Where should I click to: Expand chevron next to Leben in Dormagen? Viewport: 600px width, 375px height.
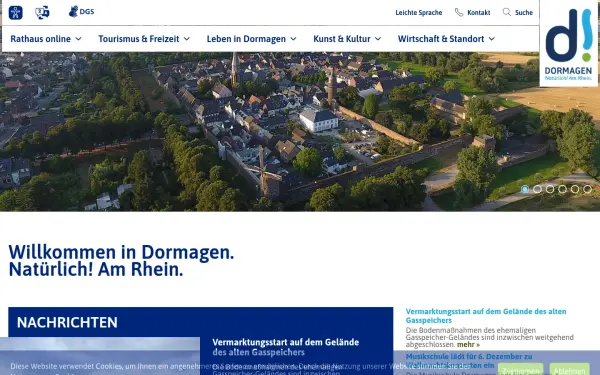click(x=293, y=39)
